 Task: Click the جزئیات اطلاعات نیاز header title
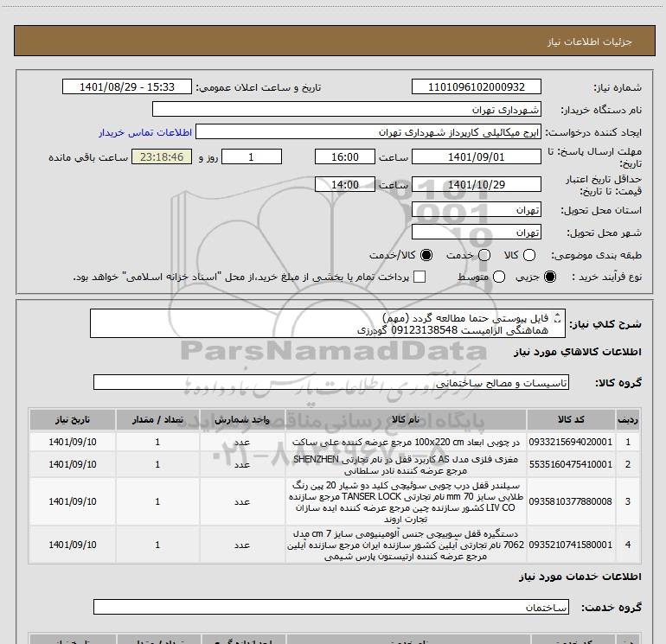pyautogui.click(x=590, y=41)
